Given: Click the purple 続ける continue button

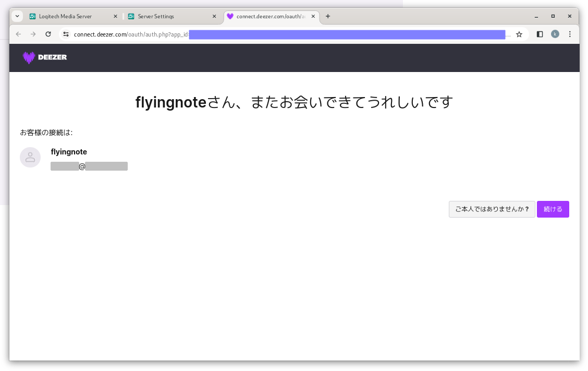Looking at the screenshot, I should (553, 209).
